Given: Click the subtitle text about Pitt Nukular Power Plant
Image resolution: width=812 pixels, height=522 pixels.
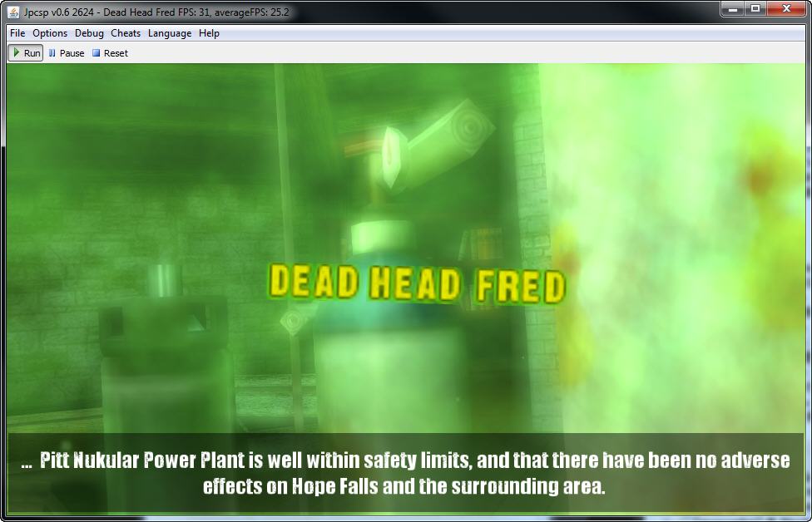Looking at the screenshot, I should 405,473.
